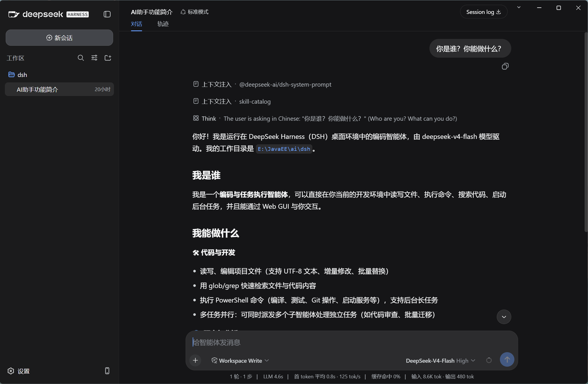Image resolution: width=588 pixels, height=384 pixels.
Task: Close the DeepSeek Harness window
Action: pyautogui.click(x=578, y=8)
